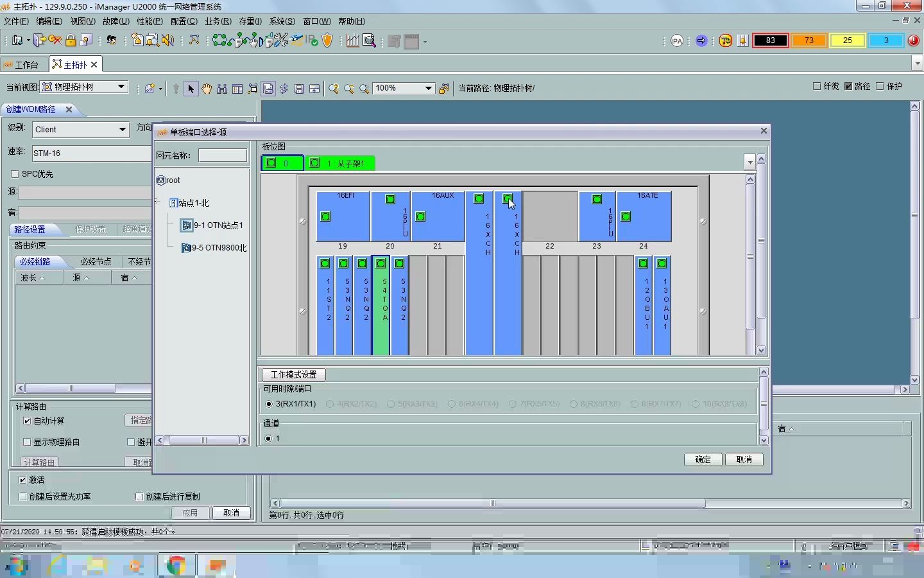Click the zoom in magnifier icon
The width and height of the screenshot is (924, 578).
(x=334, y=89)
